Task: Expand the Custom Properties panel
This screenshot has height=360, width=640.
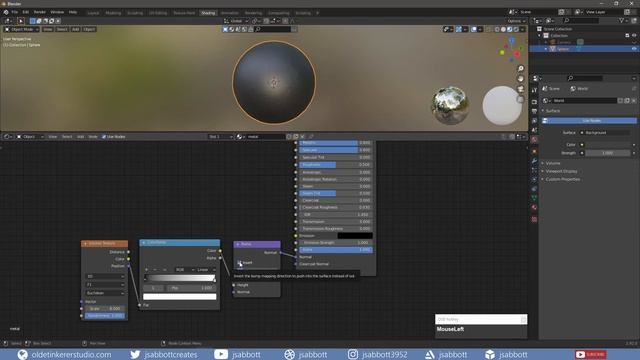Action: pyautogui.click(x=561, y=180)
